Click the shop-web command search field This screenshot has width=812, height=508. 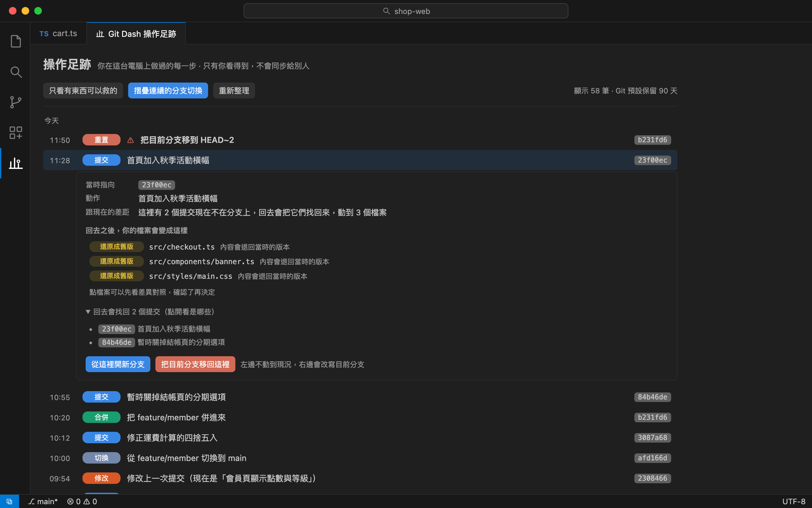coord(406,11)
